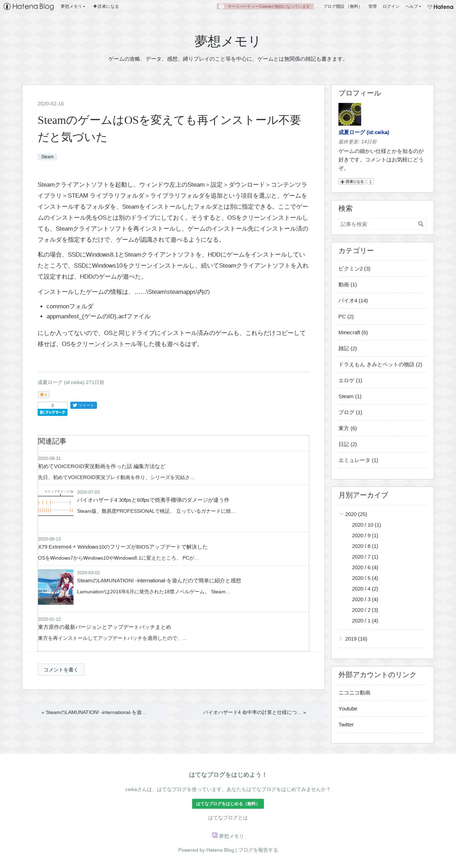Viewport: 456px width, 868px height.
Task: Click the article date 2020-02-16
Action: point(51,104)
